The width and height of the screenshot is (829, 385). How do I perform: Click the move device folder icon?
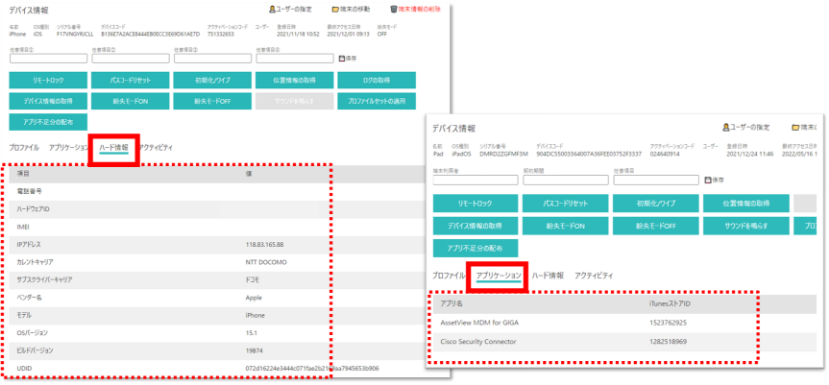[335, 10]
